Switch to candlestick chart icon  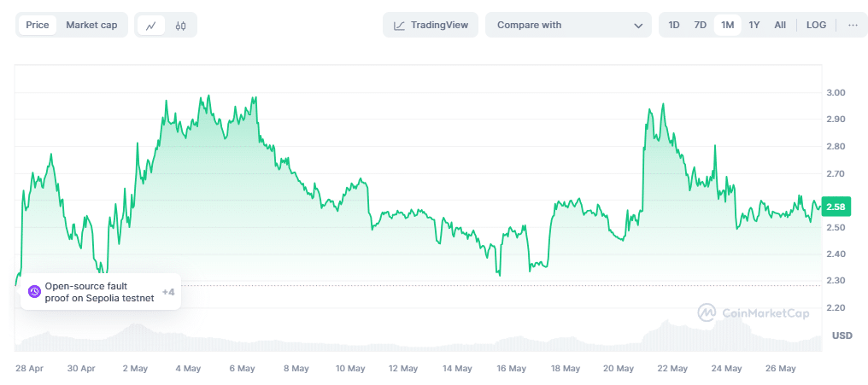[180, 26]
